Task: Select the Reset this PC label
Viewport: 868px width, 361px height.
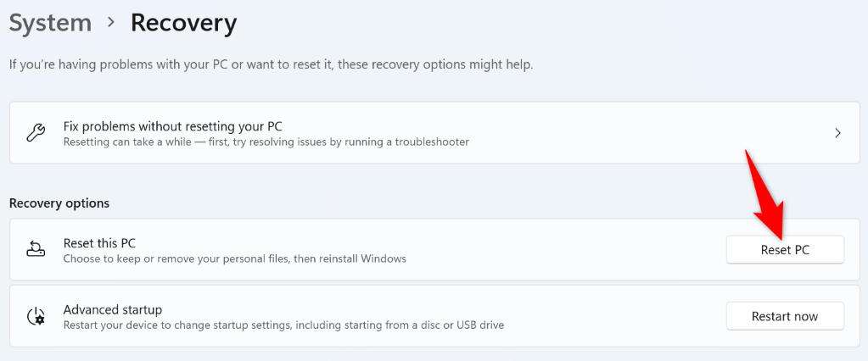Action: pos(99,243)
